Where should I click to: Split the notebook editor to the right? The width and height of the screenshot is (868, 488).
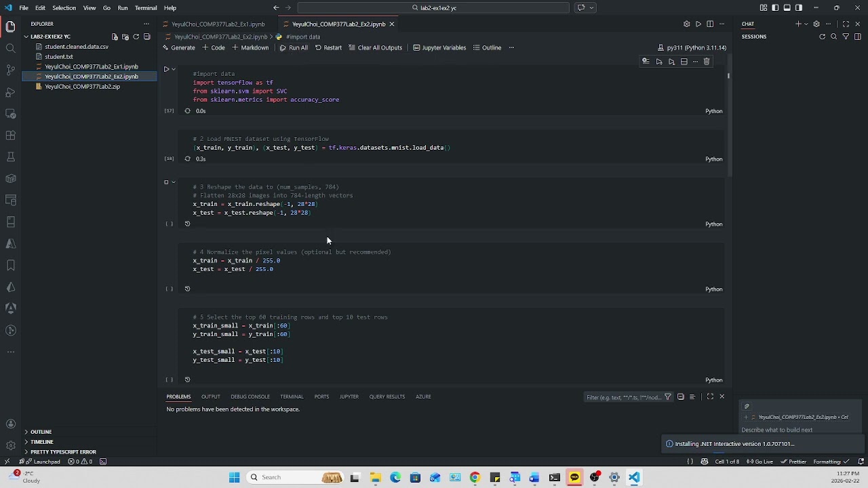click(x=710, y=24)
